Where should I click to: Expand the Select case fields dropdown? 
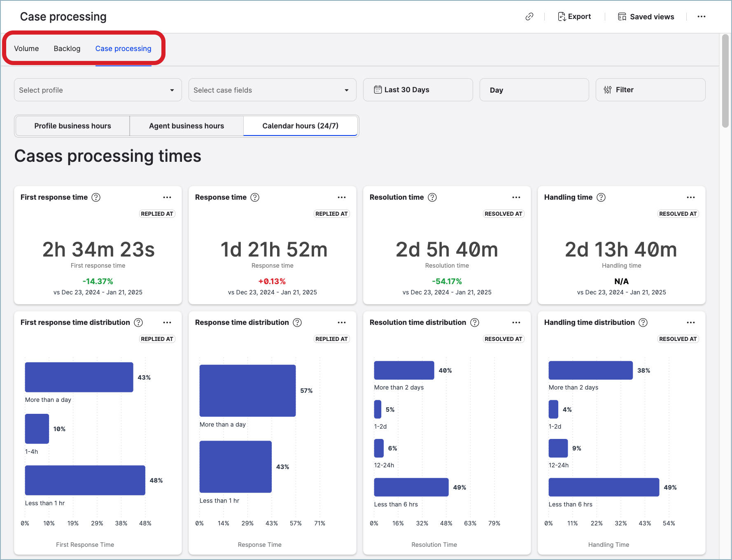pyautogui.click(x=272, y=90)
